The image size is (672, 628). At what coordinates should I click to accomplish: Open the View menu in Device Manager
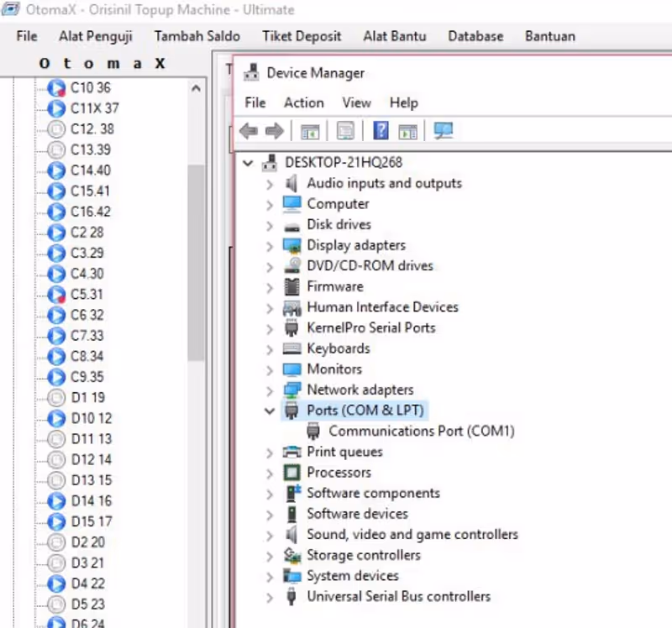coord(356,102)
